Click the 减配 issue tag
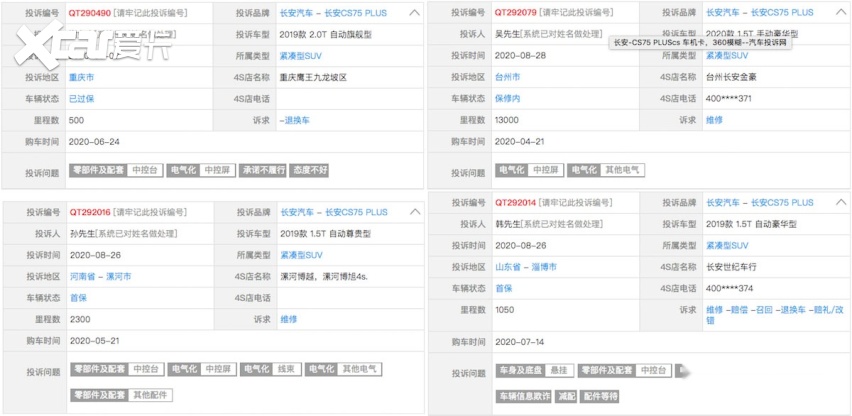 tap(565, 396)
